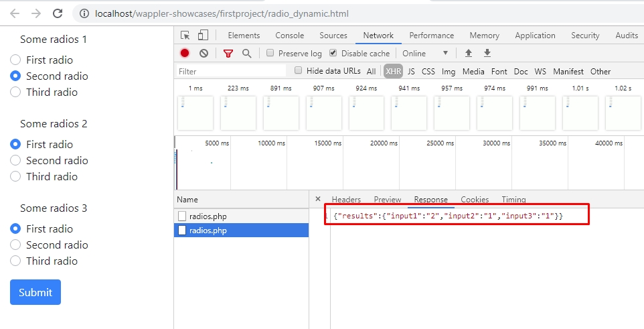The width and height of the screenshot is (644, 329).
Task: Select the first radios.php request
Action: tap(208, 216)
